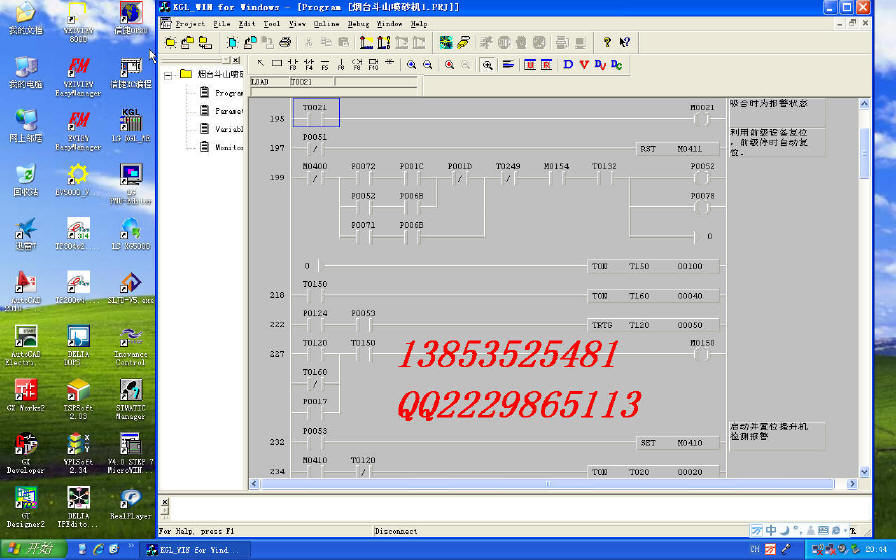Select Monitor item in project tree
Screen dimensions: 896x560
click(x=228, y=147)
